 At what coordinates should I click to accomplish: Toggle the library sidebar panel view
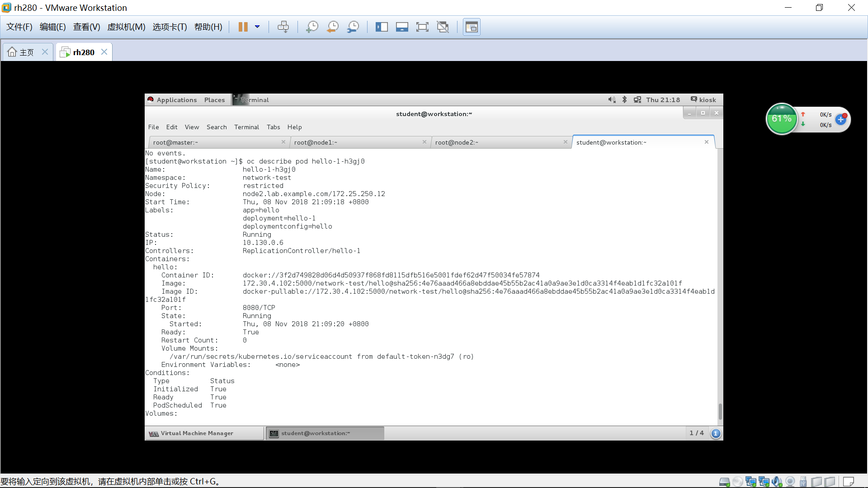382,27
